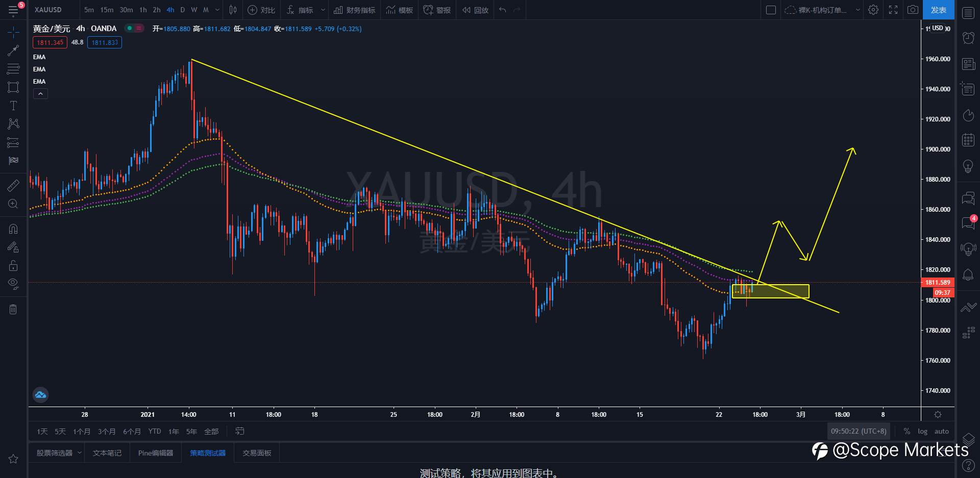Viewport: 980px width, 478px height.
Task: Switch to the 15m timeframe
Action: tap(107, 10)
